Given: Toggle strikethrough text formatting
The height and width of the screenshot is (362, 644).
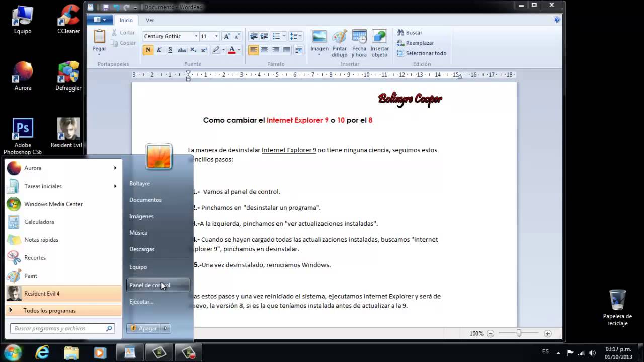Looking at the screenshot, I should 182,50.
